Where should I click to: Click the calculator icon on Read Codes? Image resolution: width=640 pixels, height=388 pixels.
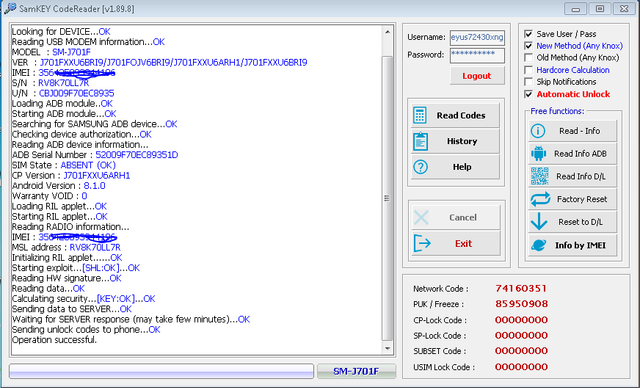tap(420, 115)
